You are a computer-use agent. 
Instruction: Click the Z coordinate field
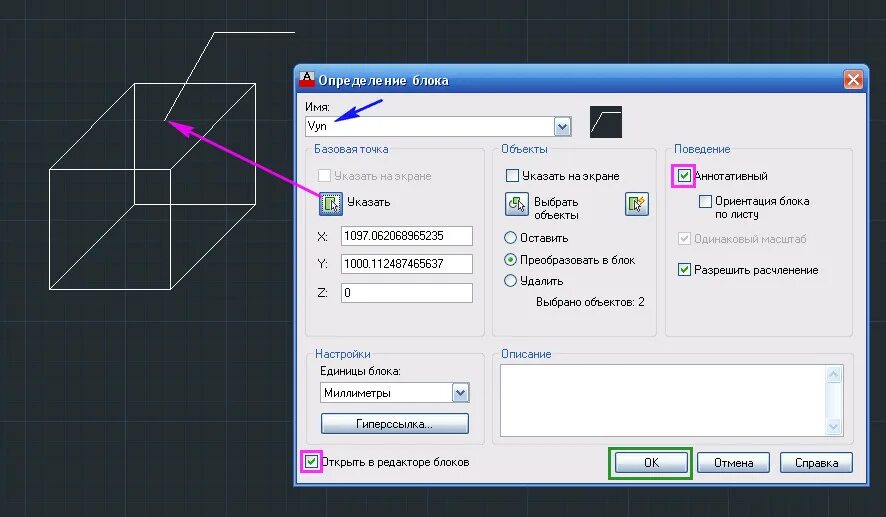(407, 293)
